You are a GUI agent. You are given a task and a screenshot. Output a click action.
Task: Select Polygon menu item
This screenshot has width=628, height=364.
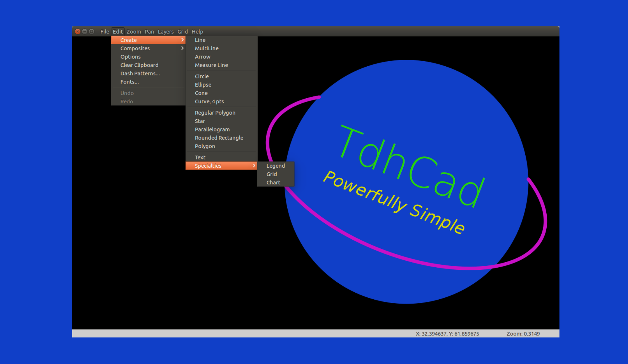click(x=222, y=146)
